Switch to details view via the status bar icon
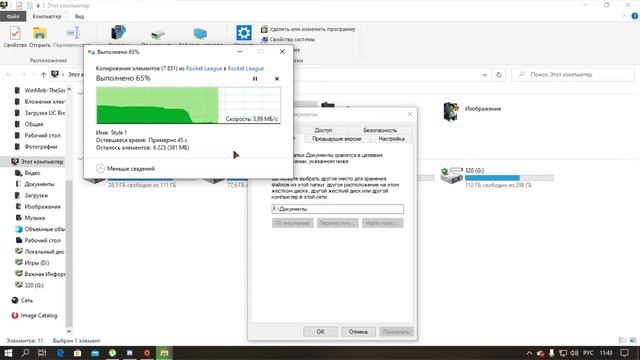Screen dimensions: 640x360 point(622,340)
